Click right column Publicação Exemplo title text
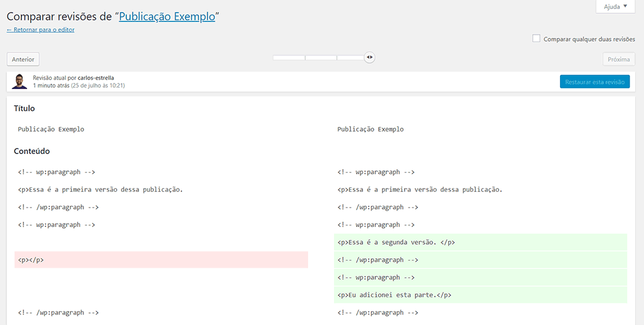644x325 pixels. pos(371,129)
